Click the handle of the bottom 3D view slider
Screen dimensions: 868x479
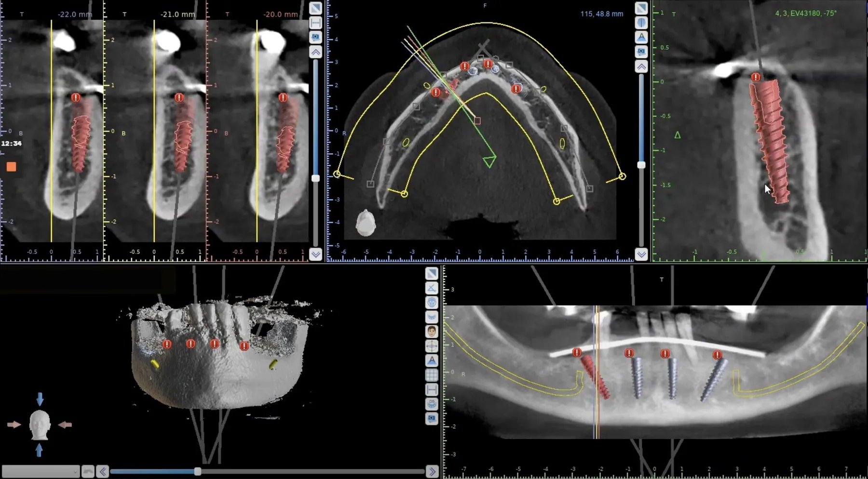tap(198, 471)
